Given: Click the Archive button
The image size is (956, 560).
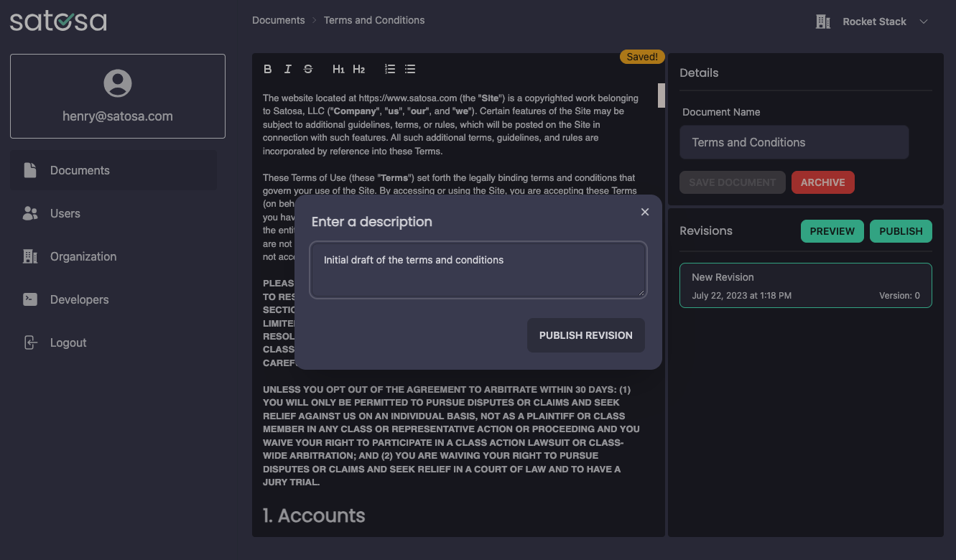Looking at the screenshot, I should click(x=823, y=182).
